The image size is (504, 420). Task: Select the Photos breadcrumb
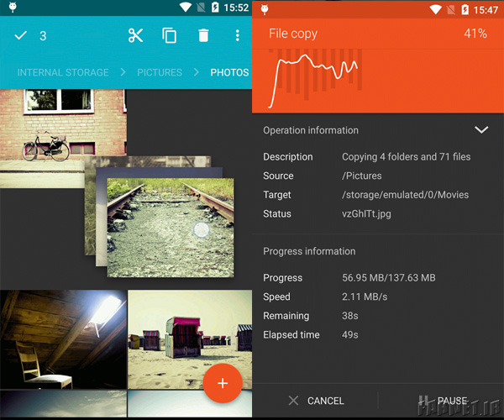coord(229,72)
